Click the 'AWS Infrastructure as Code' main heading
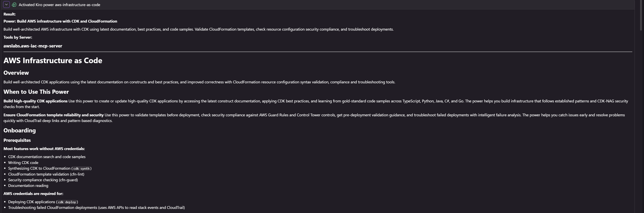This screenshot has height=213, width=644. point(53,61)
